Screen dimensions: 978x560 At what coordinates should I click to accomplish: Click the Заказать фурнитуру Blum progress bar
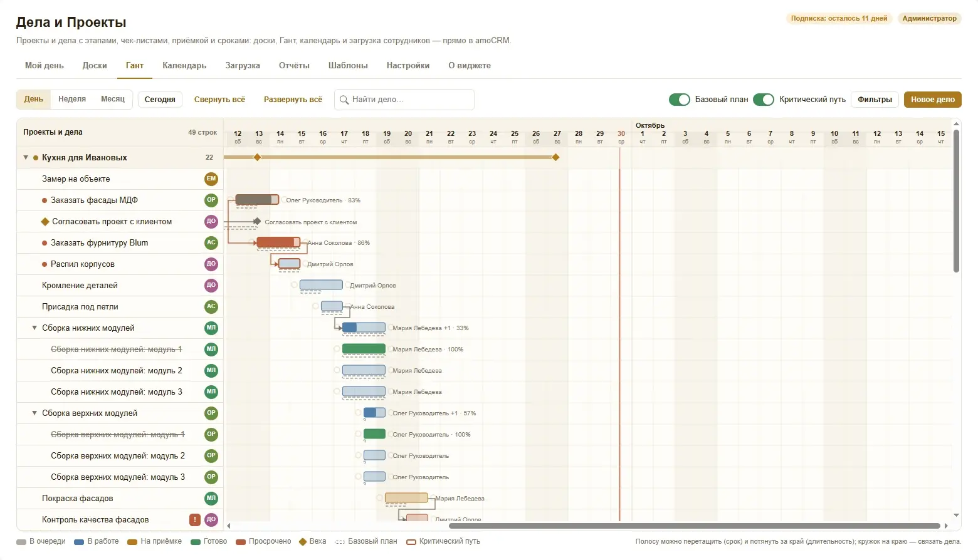[x=278, y=242]
